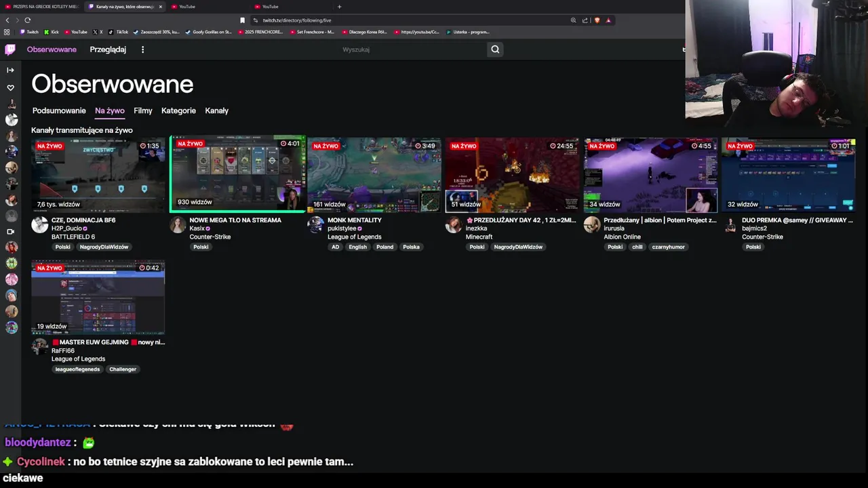The image size is (868, 488).
Task: Open the irurusia Albion stream thumbnail
Action: pyautogui.click(x=651, y=176)
